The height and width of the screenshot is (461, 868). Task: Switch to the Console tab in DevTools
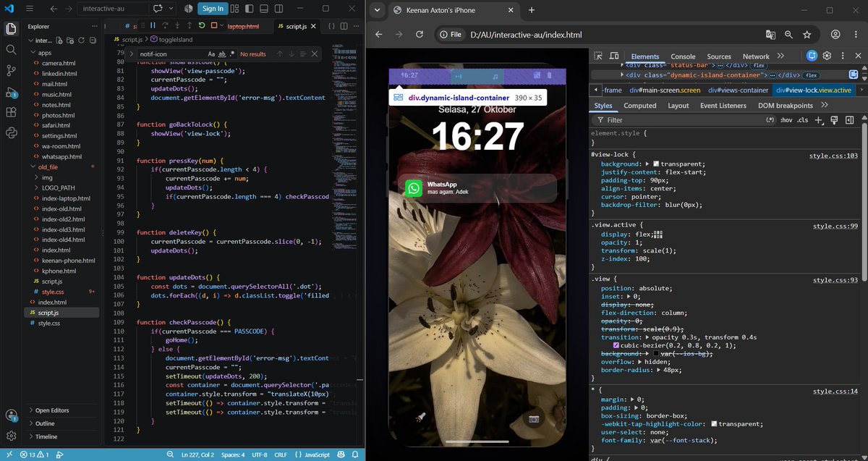click(x=683, y=56)
